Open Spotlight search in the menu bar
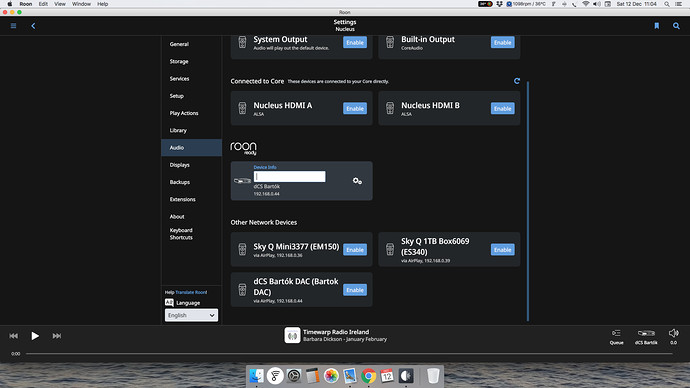 click(x=667, y=4)
